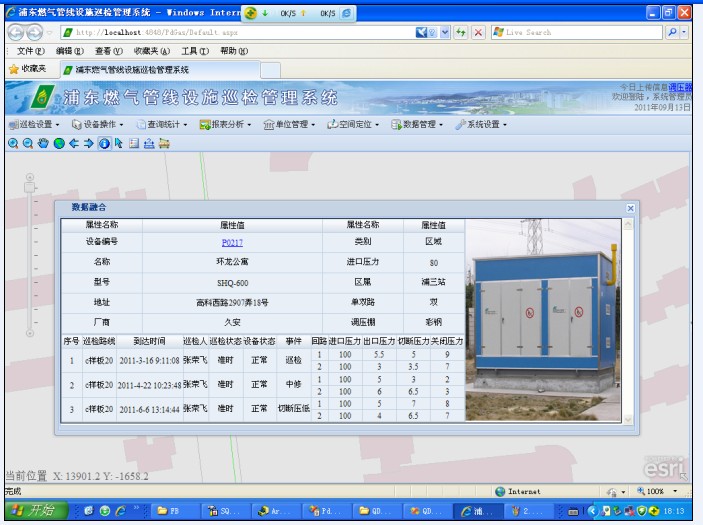Go to next map extent arrow
Screen dimensions: 703x525
pos(88,143)
